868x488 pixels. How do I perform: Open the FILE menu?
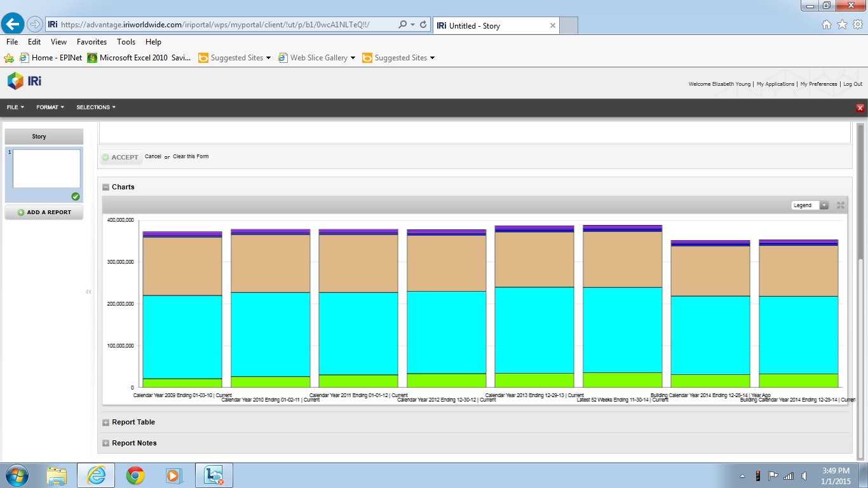[x=15, y=107]
